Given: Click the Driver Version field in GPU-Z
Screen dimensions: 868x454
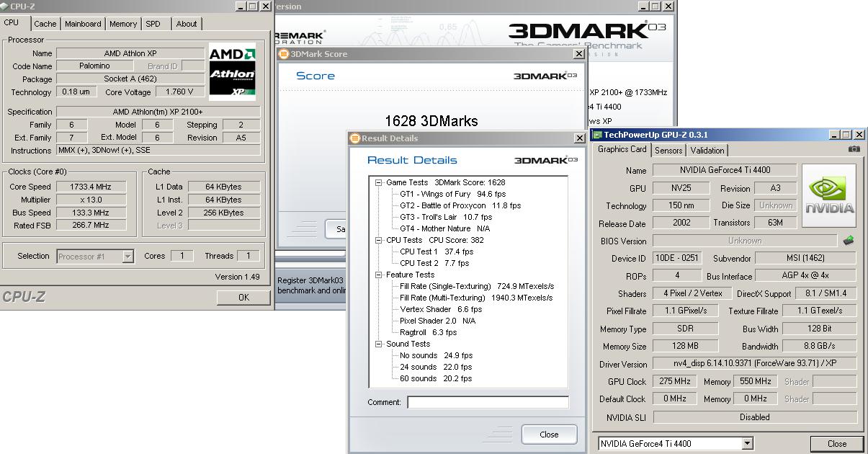Looking at the screenshot, I should coord(755,364).
